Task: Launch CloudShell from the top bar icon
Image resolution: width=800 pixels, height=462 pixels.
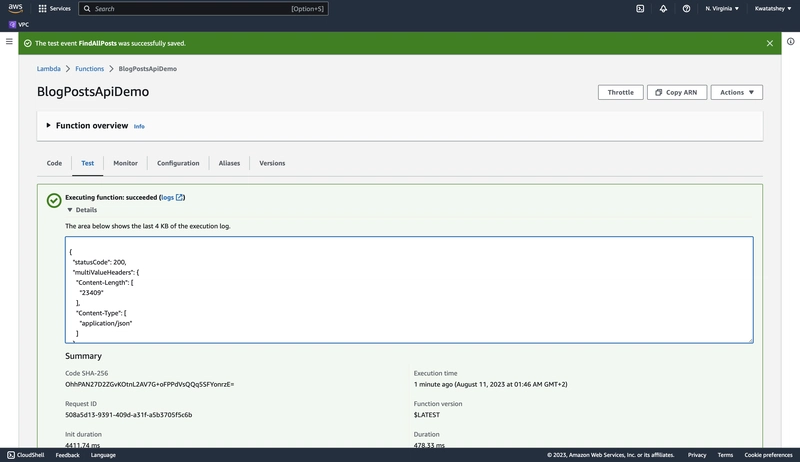Action: click(x=640, y=8)
